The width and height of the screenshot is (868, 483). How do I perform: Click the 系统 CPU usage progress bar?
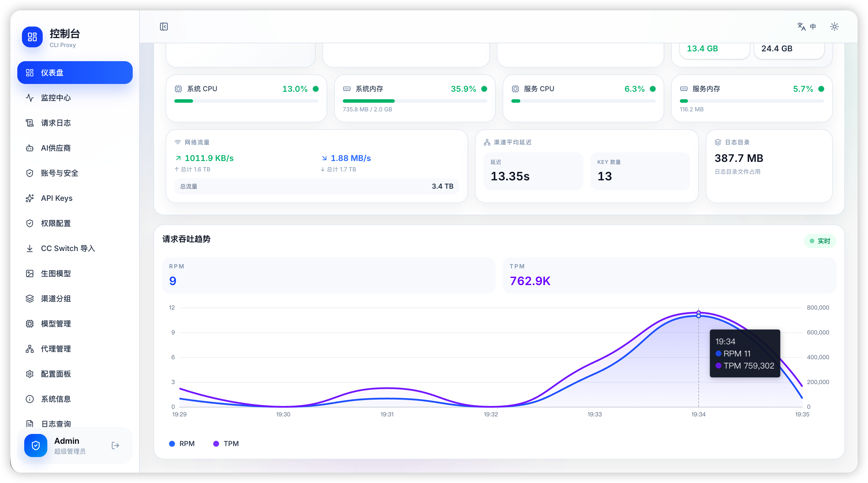tap(246, 101)
